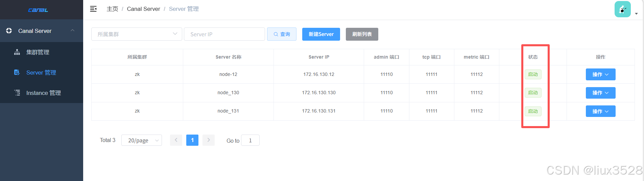Click the 刷新列表 button
This screenshot has height=181, width=644.
coord(362,34)
